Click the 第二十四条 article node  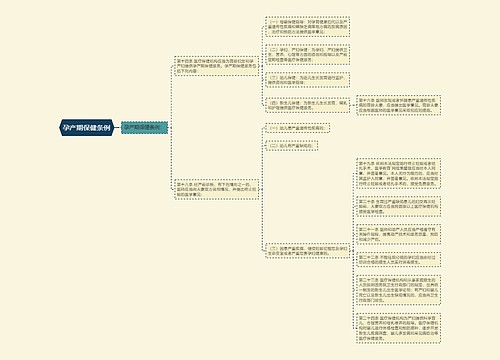coord(399,328)
